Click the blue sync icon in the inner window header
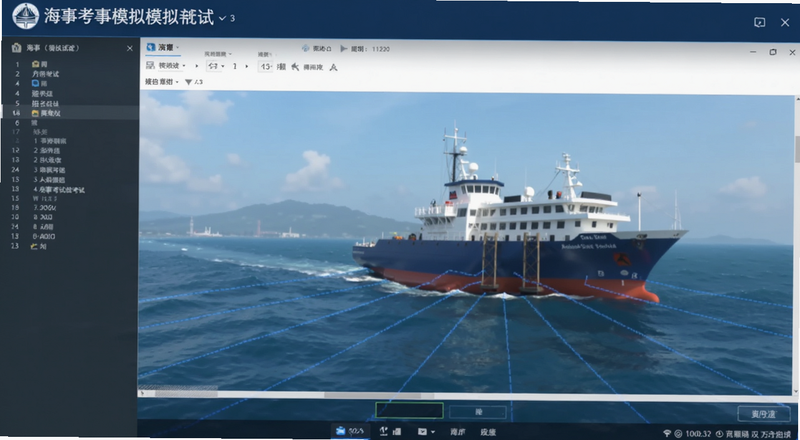The image size is (800, 440). point(306,48)
